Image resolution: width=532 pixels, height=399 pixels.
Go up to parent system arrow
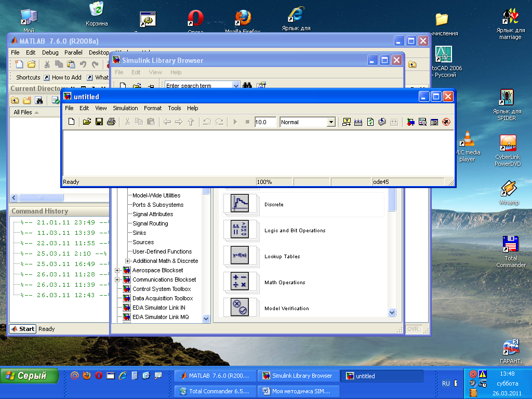click(191, 122)
